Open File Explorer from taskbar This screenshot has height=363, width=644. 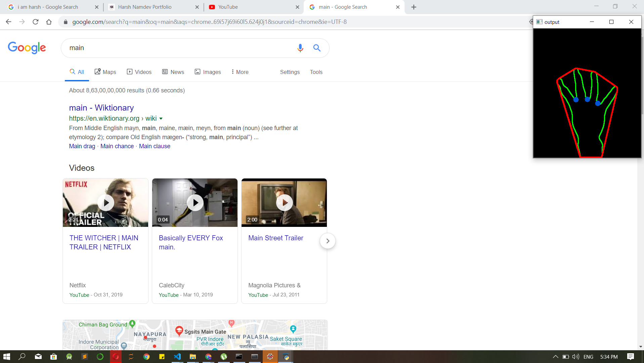click(x=193, y=357)
